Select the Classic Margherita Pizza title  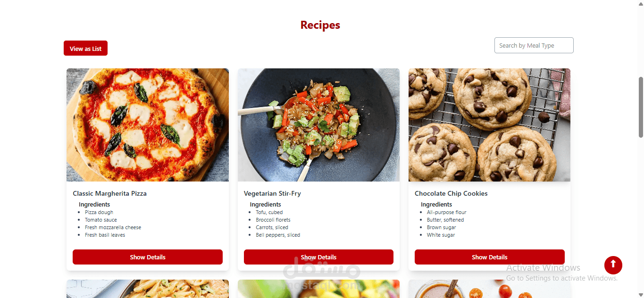coord(109,193)
